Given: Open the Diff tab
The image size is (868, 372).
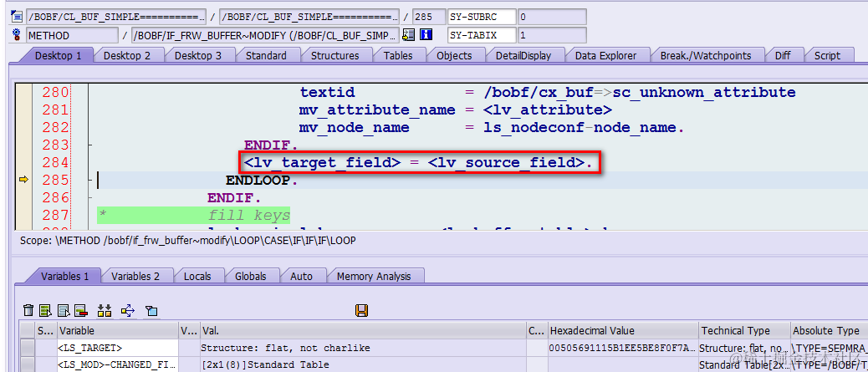Looking at the screenshot, I should (783, 55).
